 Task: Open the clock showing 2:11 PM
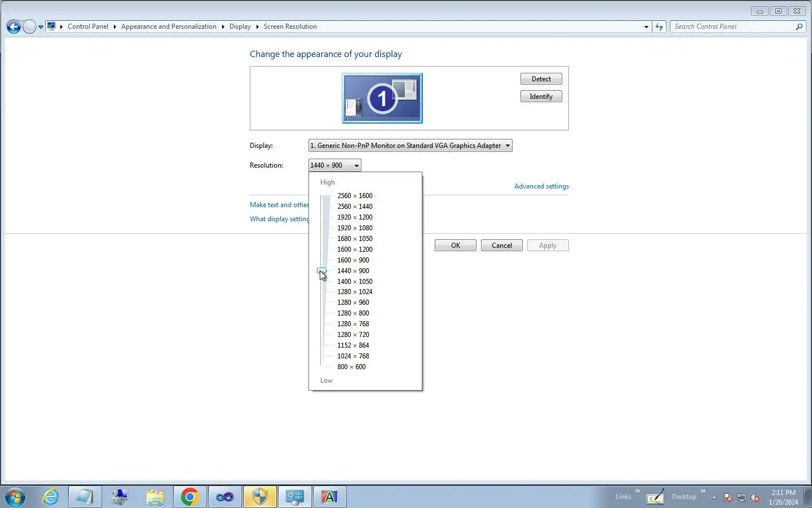click(x=783, y=497)
